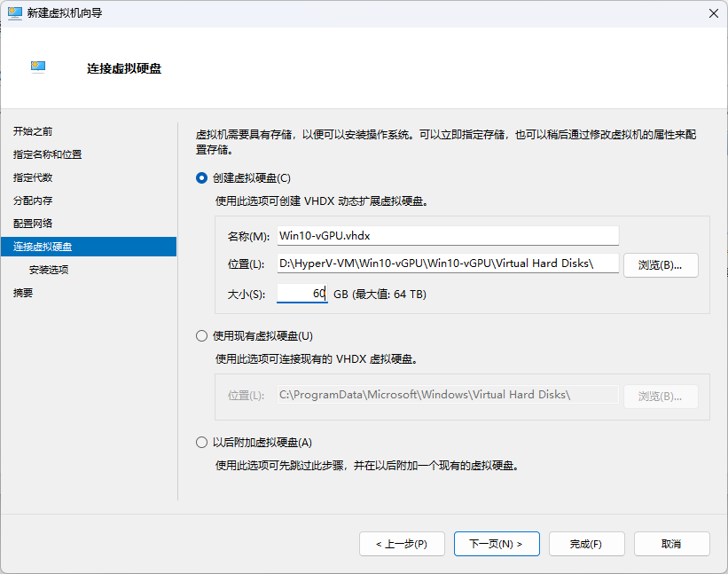Click the 下一页(N) > button
The image size is (728, 574).
pyautogui.click(x=496, y=544)
